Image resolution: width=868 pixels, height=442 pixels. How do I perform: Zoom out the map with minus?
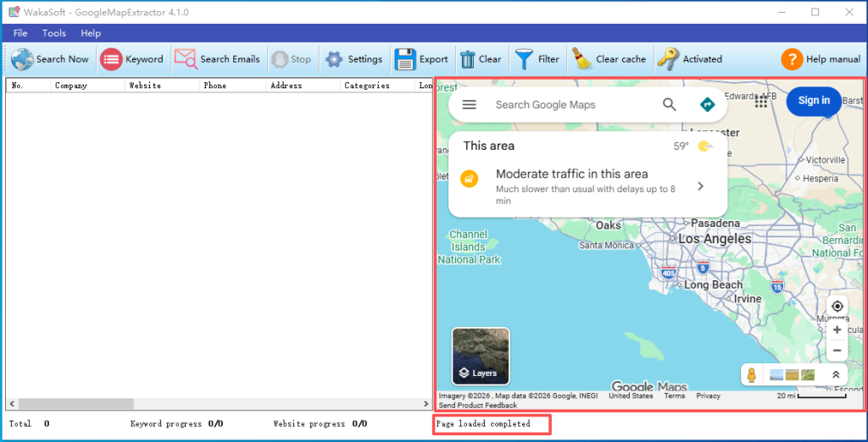tap(837, 351)
